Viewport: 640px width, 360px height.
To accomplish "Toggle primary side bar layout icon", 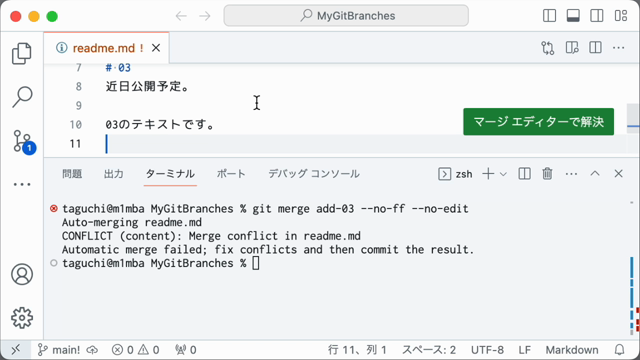I will tap(549, 16).
